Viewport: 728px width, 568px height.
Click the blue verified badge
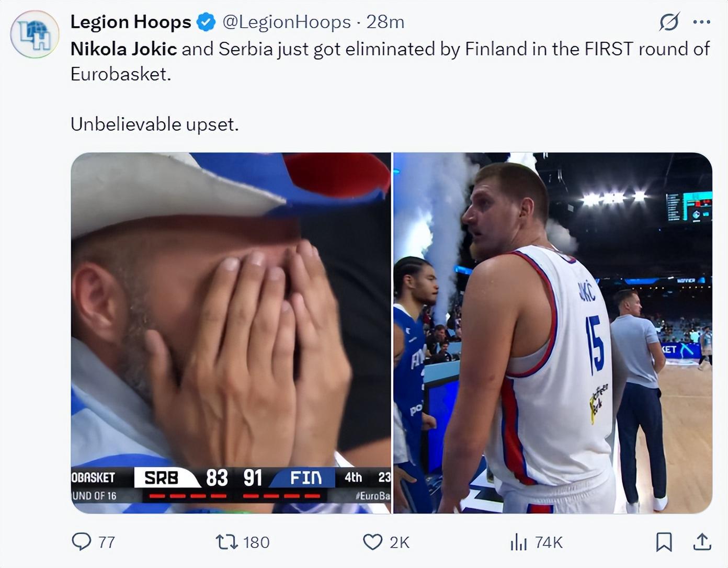point(206,22)
